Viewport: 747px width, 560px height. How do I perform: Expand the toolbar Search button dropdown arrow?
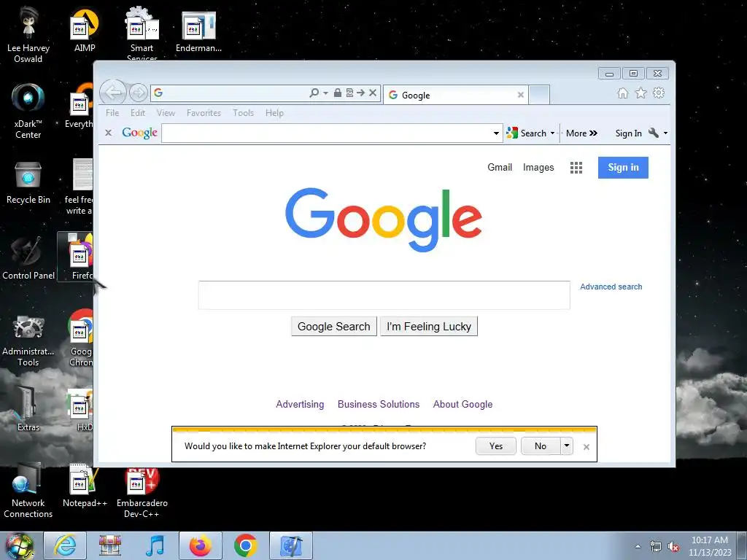coord(552,133)
